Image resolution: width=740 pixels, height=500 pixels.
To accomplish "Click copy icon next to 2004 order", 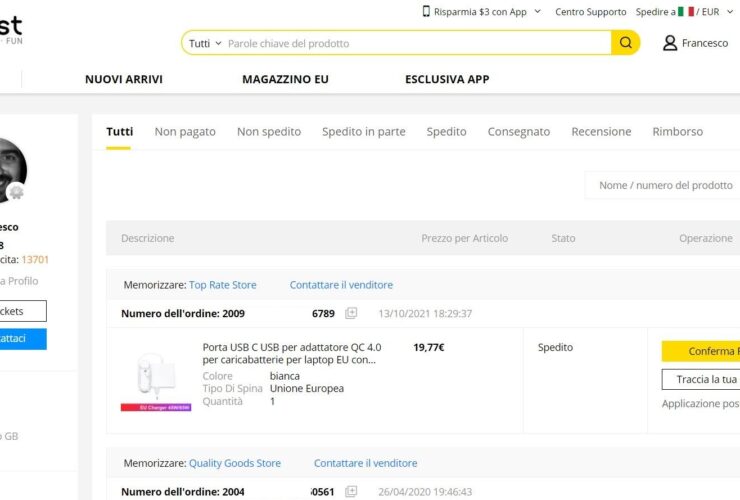I will [351, 492].
